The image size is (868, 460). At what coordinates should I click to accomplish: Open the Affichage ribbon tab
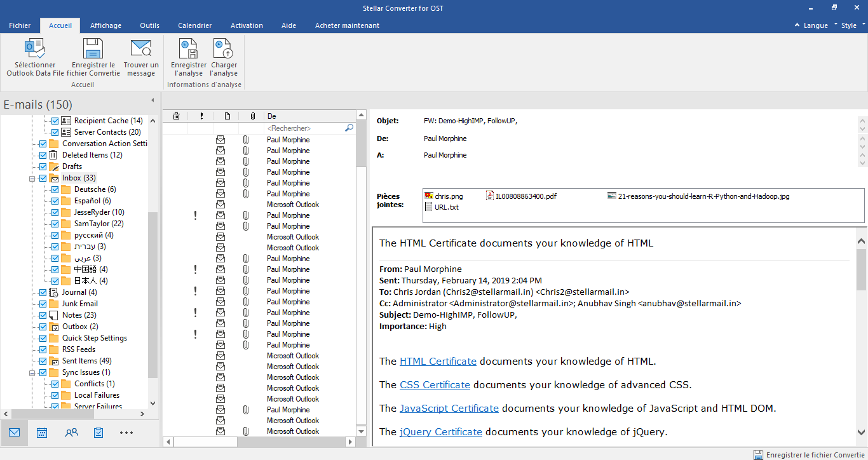(x=105, y=25)
